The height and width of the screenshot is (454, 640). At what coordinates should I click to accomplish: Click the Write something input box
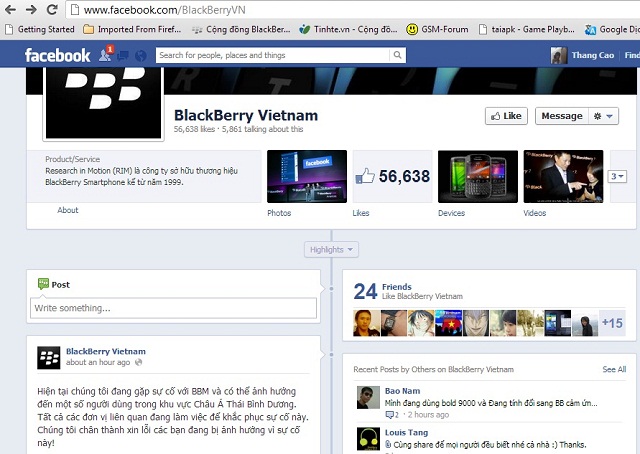pyautogui.click(x=173, y=308)
